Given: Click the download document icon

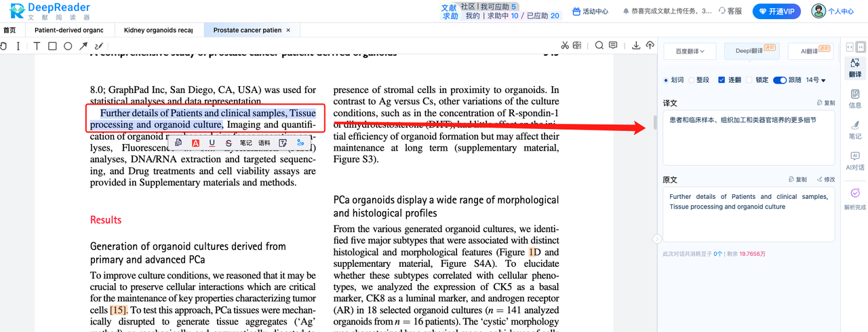Looking at the screenshot, I should 636,45.
